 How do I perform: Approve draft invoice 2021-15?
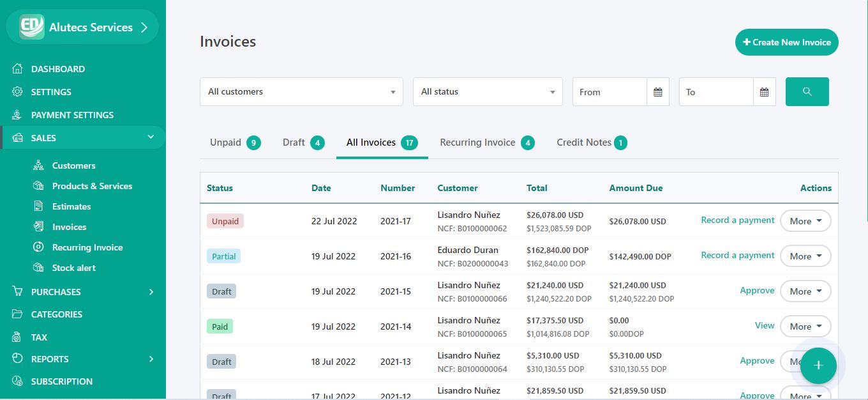(x=757, y=291)
